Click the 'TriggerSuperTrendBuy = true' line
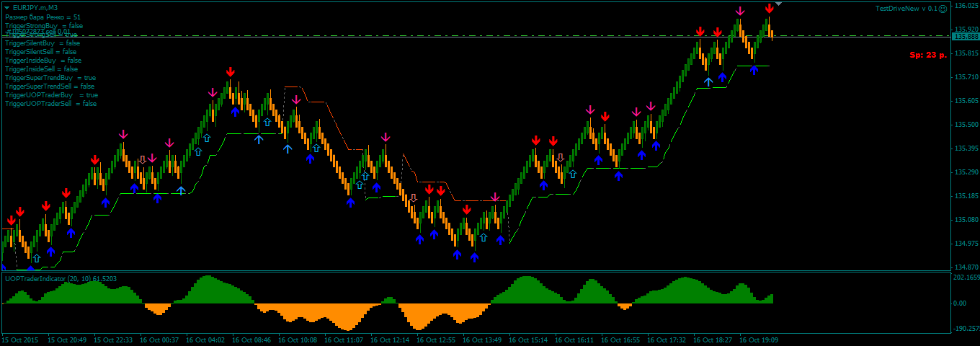 pos(50,77)
